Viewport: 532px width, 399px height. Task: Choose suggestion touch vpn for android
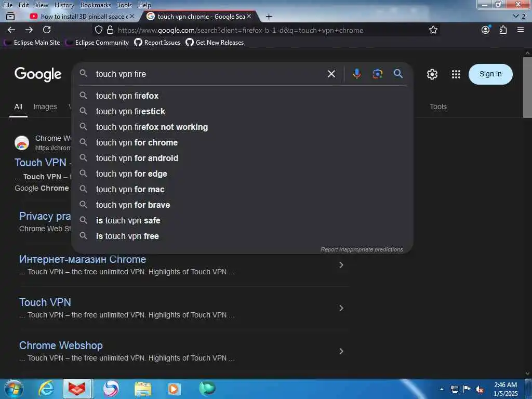[242, 158]
